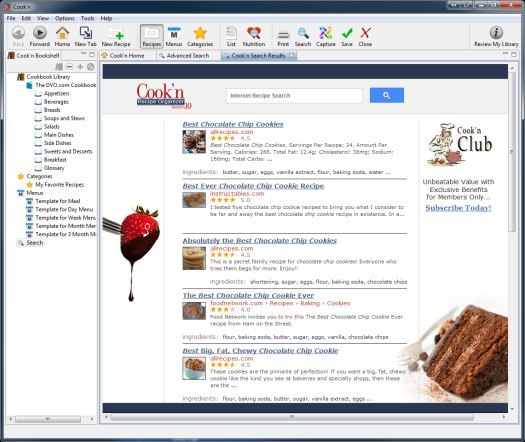The image size is (525, 442).
Task: Click the results horizontal scrollbar
Action: point(292,417)
